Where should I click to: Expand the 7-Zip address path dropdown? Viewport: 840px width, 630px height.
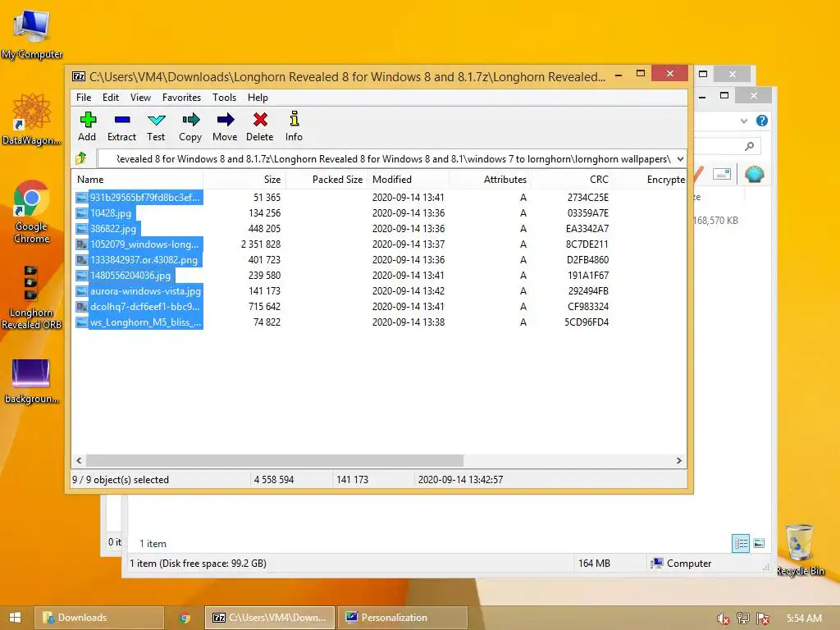(x=680, y=159)
